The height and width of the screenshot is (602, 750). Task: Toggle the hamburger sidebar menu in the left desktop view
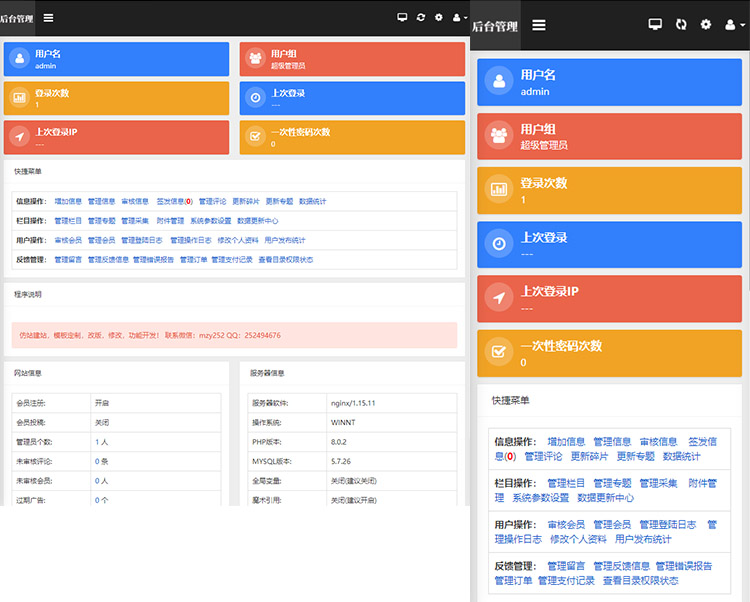pyautogui.click(x=48, y=18)
